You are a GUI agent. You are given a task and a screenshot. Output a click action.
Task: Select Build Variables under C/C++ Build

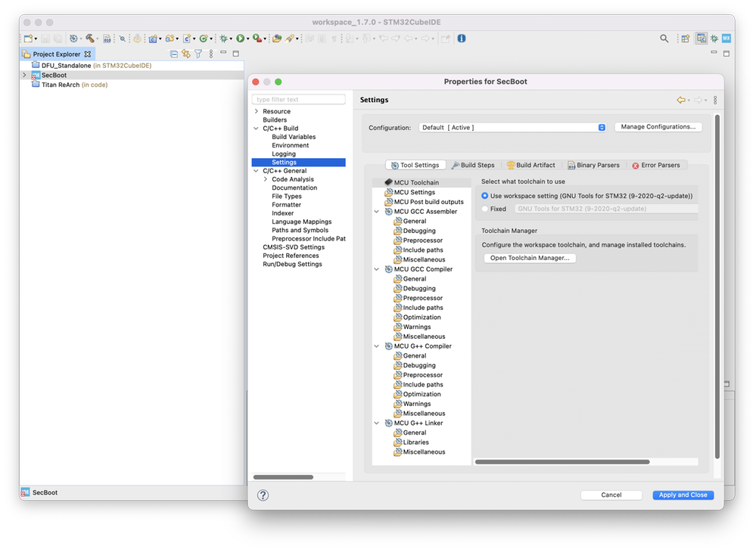coord(294,137)
